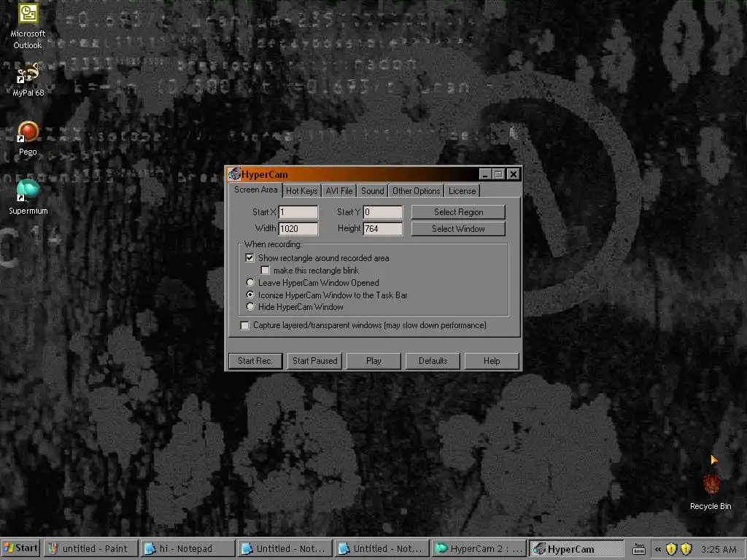Click the clock showing 3:25 AM
This screenshot has width=747, height=560.
click(x=719, y=549)
